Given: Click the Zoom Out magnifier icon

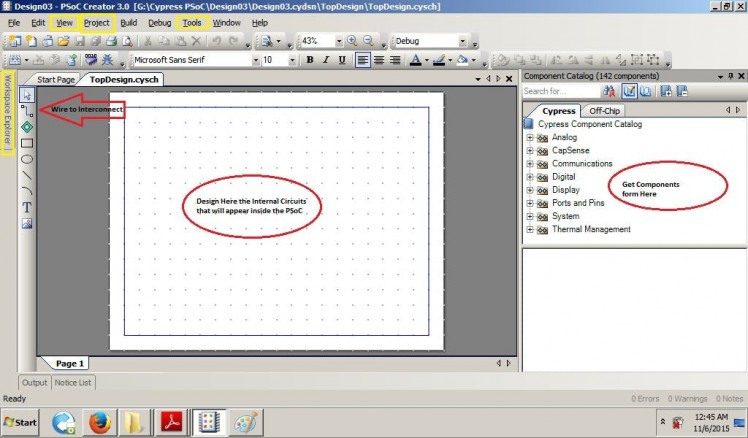Looking at the screenshot, I should [x=368, y=41].
